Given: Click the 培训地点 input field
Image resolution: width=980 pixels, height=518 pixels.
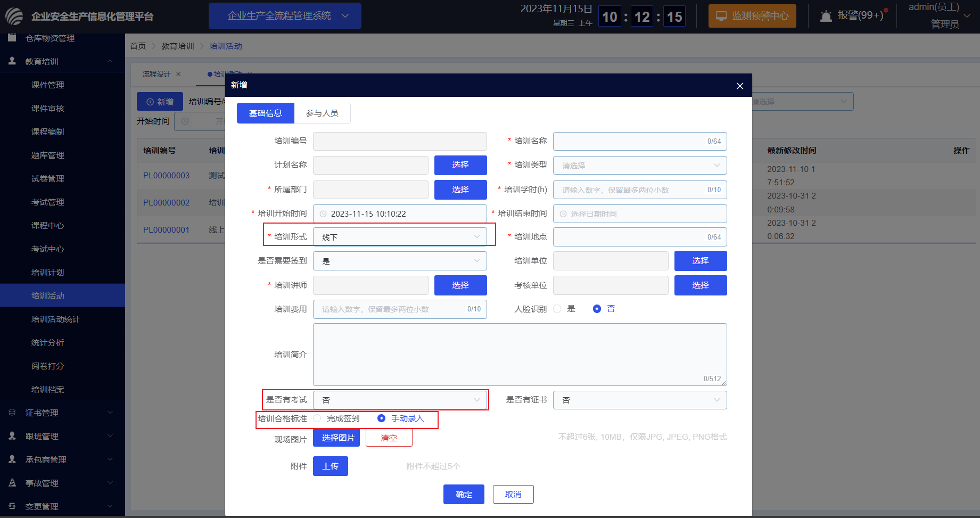Looking at the screenshot, I should [640, 237].
